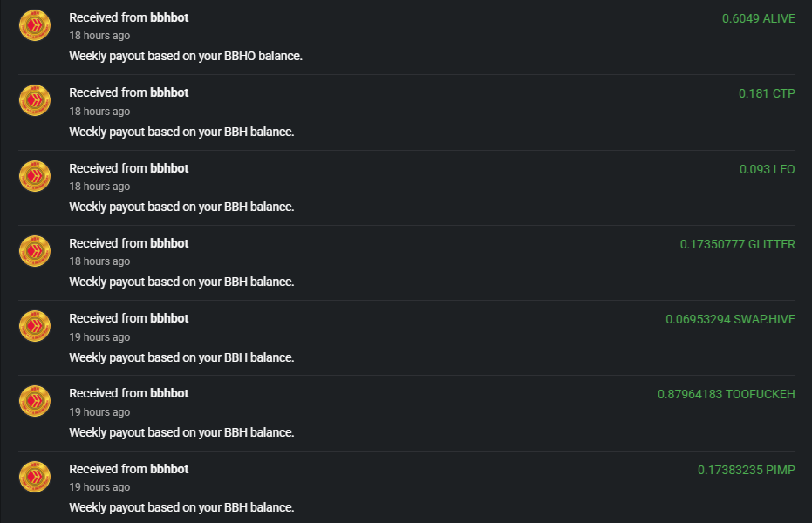Click the 0.17350777 GLITTER amount

pos(737,244)
